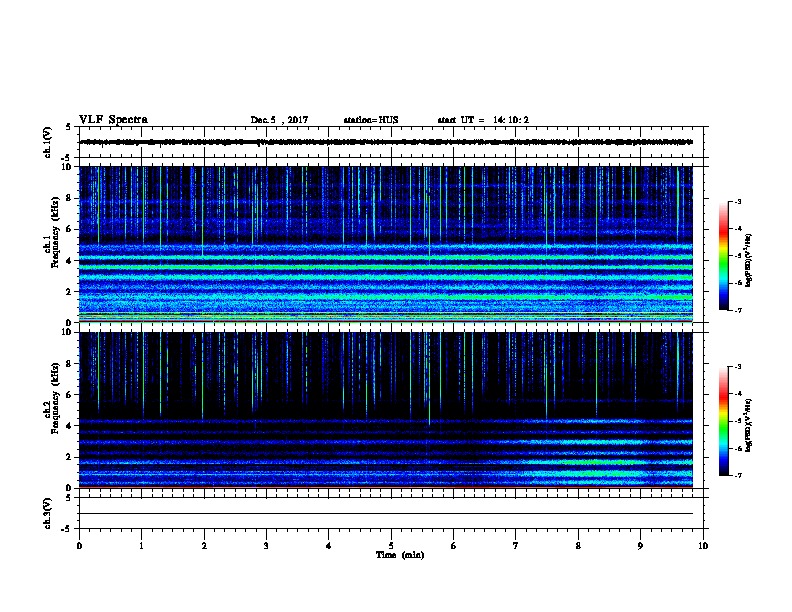
Task: Click inside the ch.1 spectrogram panel
Action: pos(386,244)
